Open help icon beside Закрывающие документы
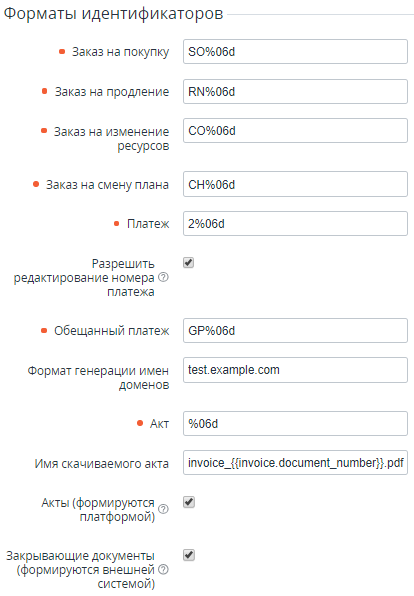Screen dimensions: 414x596 (x=163, y=569)
